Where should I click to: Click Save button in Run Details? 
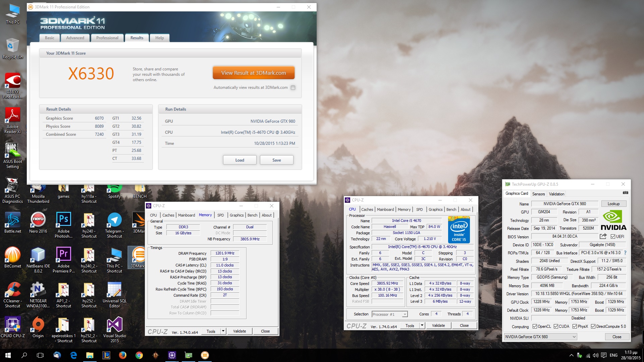pyautogui.click(x=277, y=160)
